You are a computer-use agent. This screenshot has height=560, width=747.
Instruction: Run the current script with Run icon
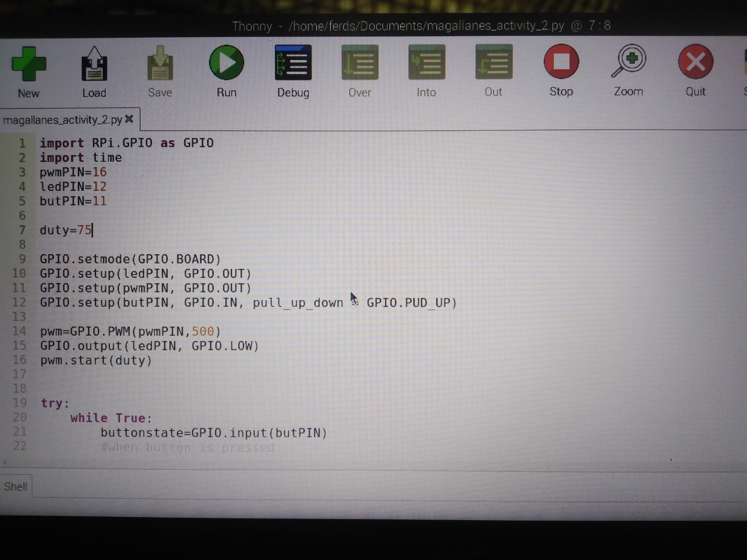226,62
